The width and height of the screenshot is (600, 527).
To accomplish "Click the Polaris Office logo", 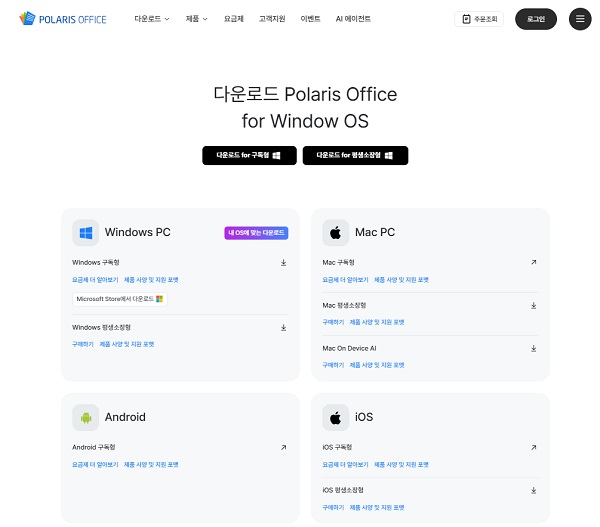I will pyautogui.click(x=63, y=18).
